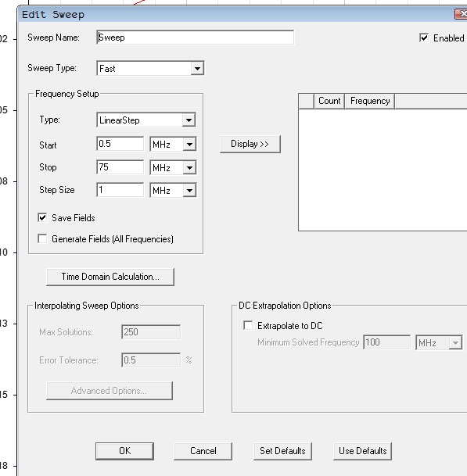The width and height of the screenshot is (467, 476).
Task: Open Time Domain Calculation dialog
Action: [110, 277]
